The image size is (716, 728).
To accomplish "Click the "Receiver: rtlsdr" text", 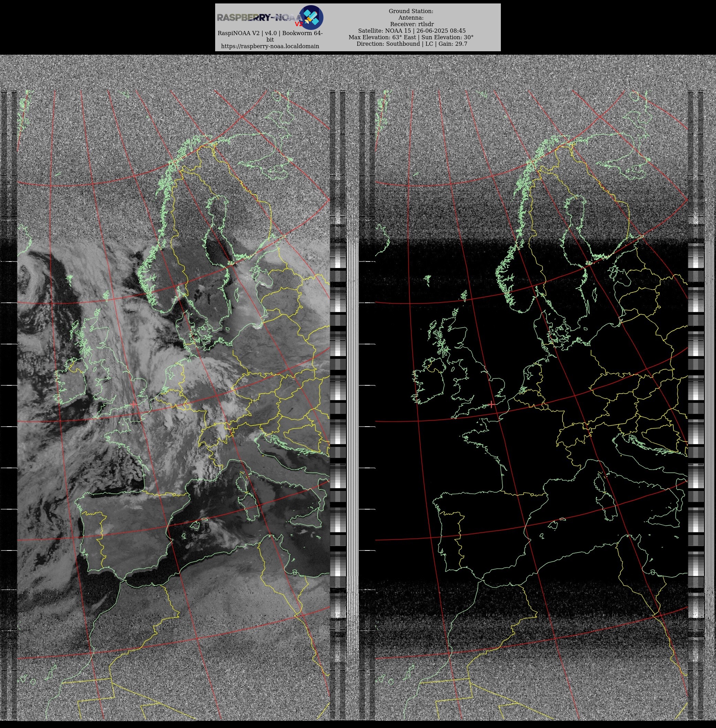I will pos(412,24).
